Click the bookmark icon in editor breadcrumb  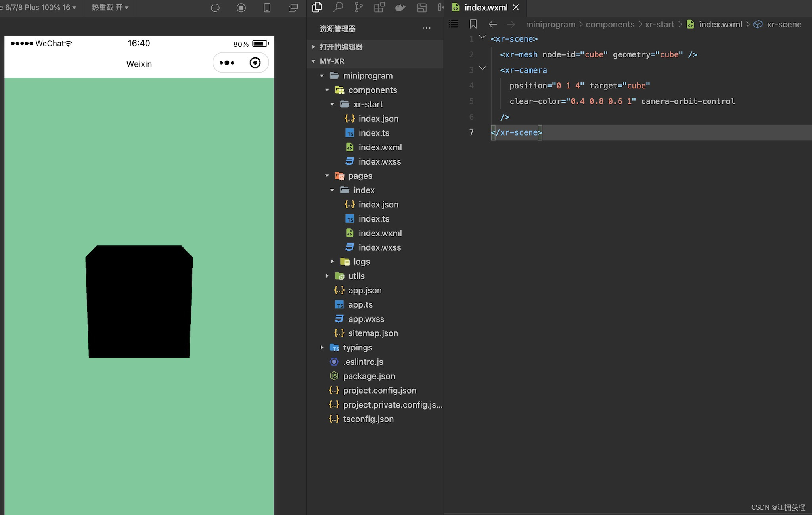point(473,24)
